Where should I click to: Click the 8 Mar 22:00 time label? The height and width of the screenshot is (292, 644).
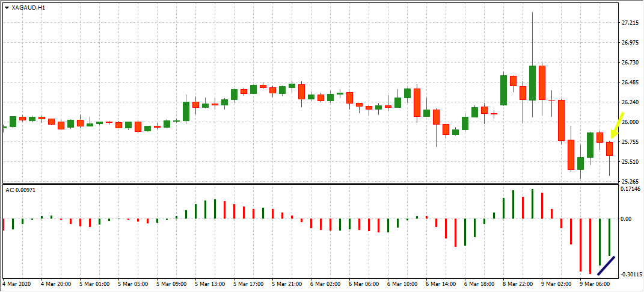(x=517, y=284)
